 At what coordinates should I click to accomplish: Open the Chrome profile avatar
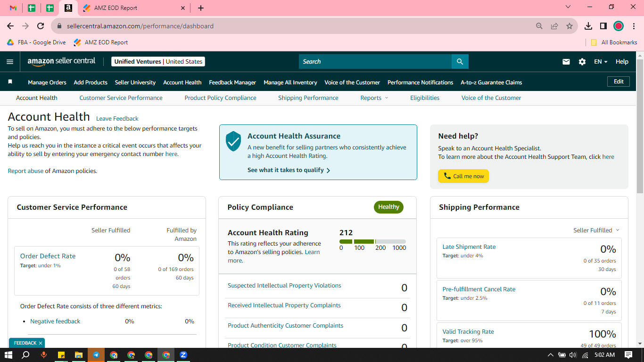(x=619, y=26)
